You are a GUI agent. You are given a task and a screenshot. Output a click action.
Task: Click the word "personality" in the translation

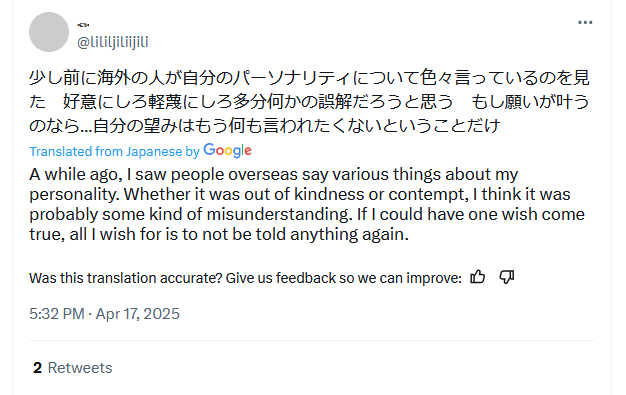[x=74, y=195]
